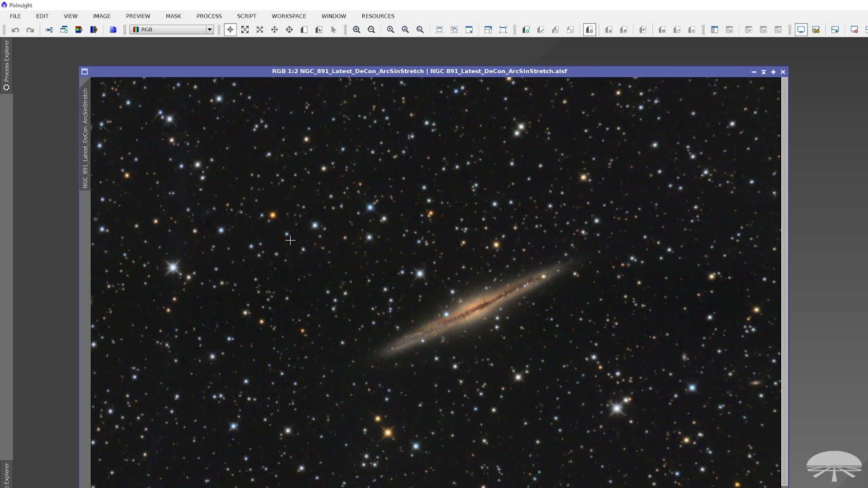
Task: Click the yellow binoculars icon in toolbar
Action: coord(816,30)
